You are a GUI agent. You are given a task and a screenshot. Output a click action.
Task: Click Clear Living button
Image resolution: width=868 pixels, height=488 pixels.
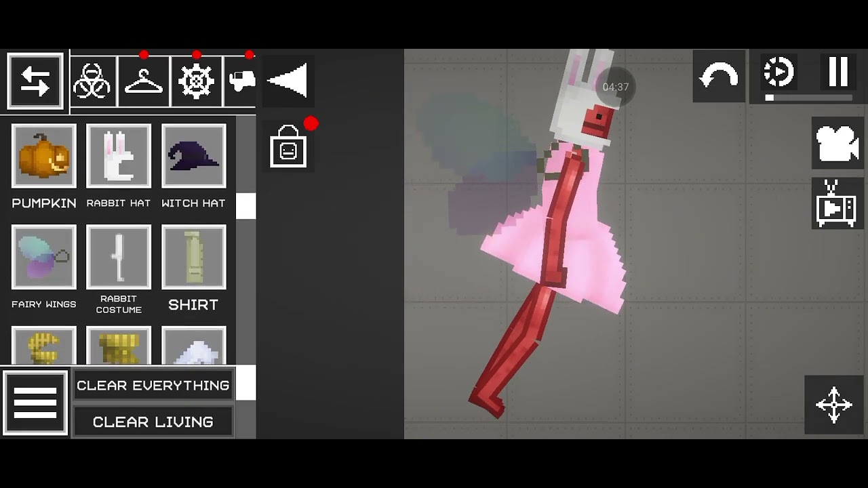(153, 422)
